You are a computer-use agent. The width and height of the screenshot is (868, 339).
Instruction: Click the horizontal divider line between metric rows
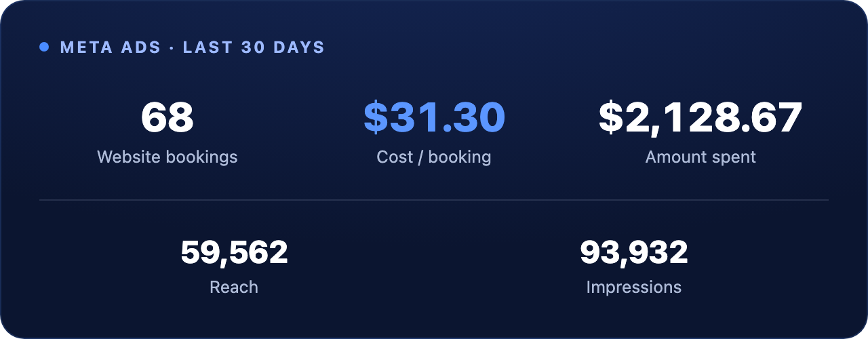(x=434, y=200)
